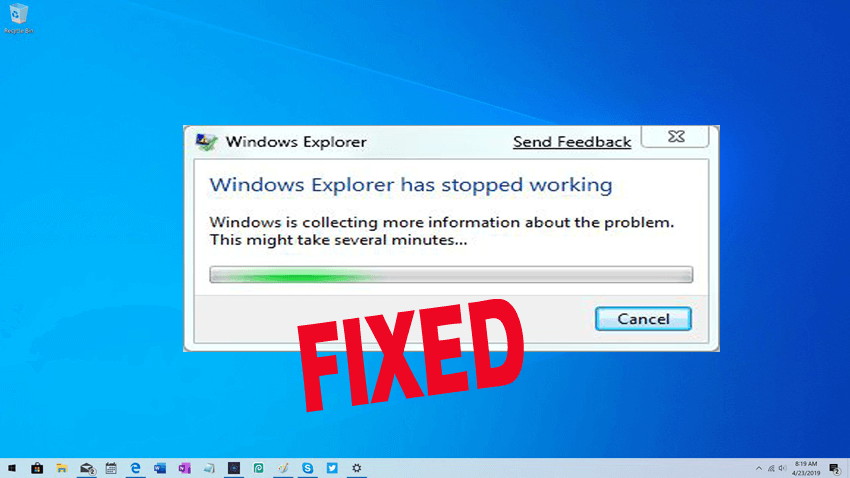Open Microsoft Word from the taskbar
Image resolution: width=850 pixels, height=478 pixels.
(160, 468)
